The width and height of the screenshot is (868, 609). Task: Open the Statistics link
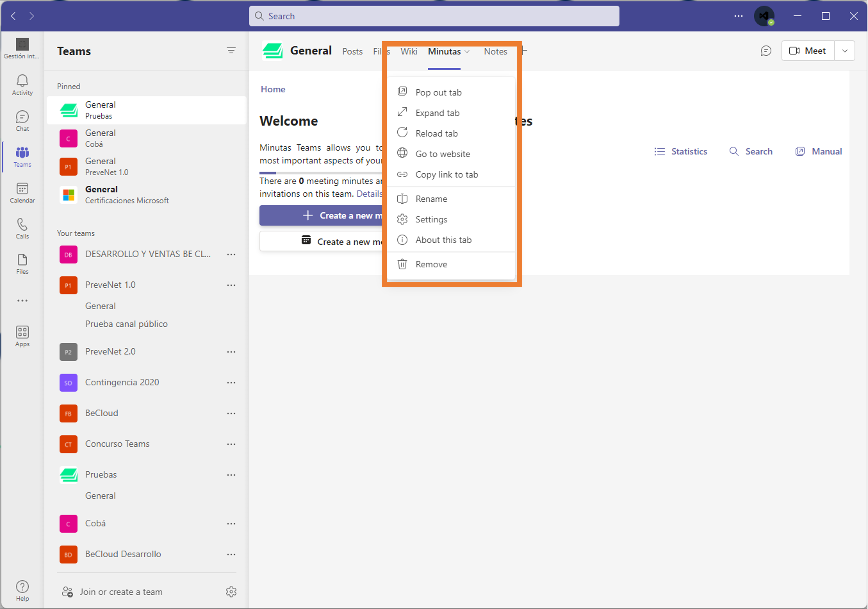tap(680, 151)
